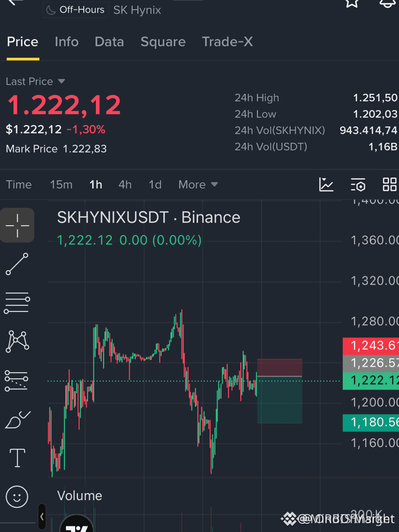Click the TradingView logo at chart bottom
This screenshot has width=399, height=532.
point(77,523)
